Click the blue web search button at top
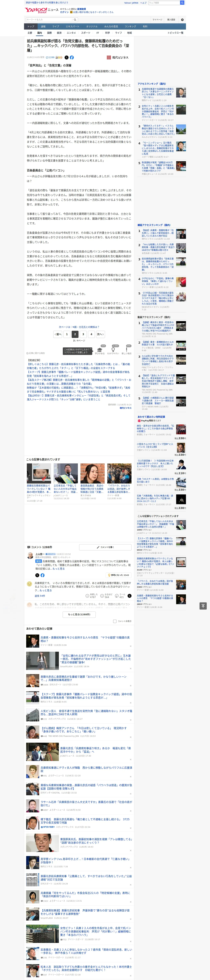This screenshot has height=980, width=210. [x=182, y=3]
